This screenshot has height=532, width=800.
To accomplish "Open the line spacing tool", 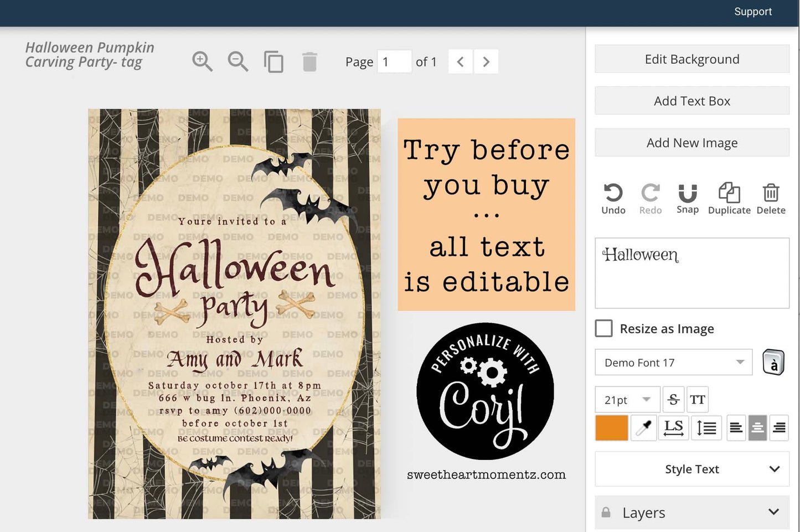I will pyautogui.click(x=706, y=428).
